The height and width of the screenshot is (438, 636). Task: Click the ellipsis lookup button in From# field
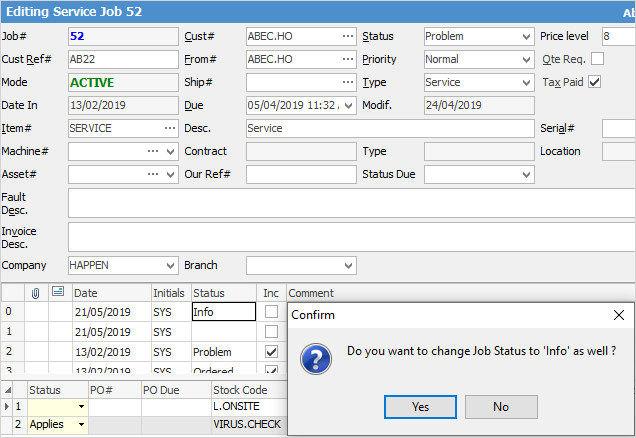tap(347, 60)
